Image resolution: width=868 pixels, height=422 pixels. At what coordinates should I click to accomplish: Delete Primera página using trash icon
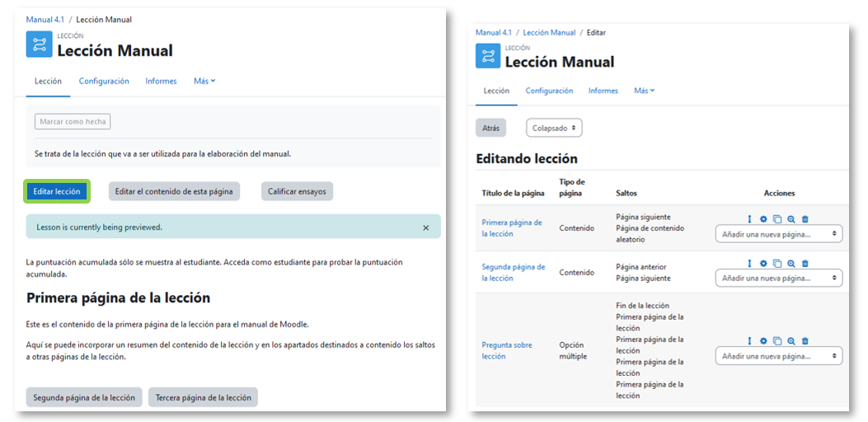point(805,218)
